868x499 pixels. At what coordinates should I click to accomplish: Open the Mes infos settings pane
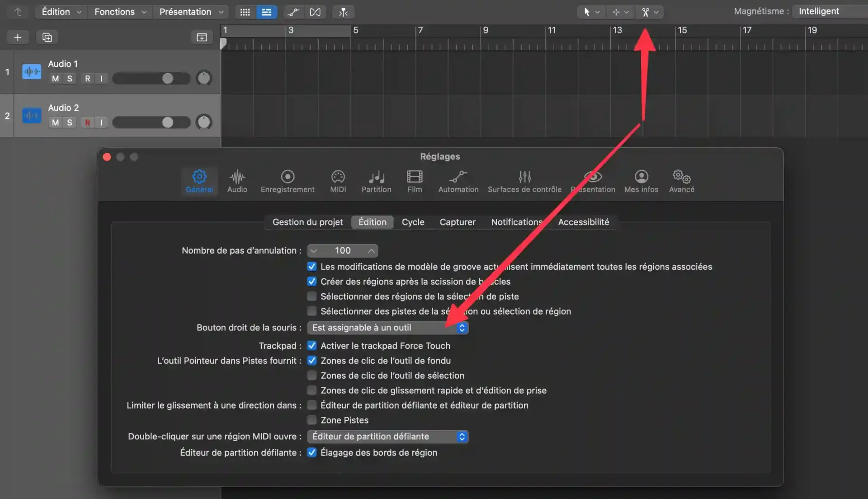(641, 181)
